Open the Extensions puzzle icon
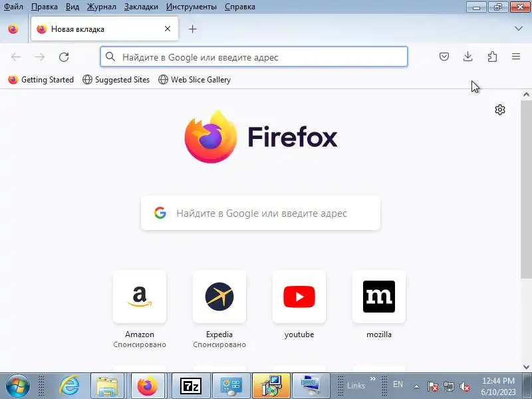 tap(492, 57)
